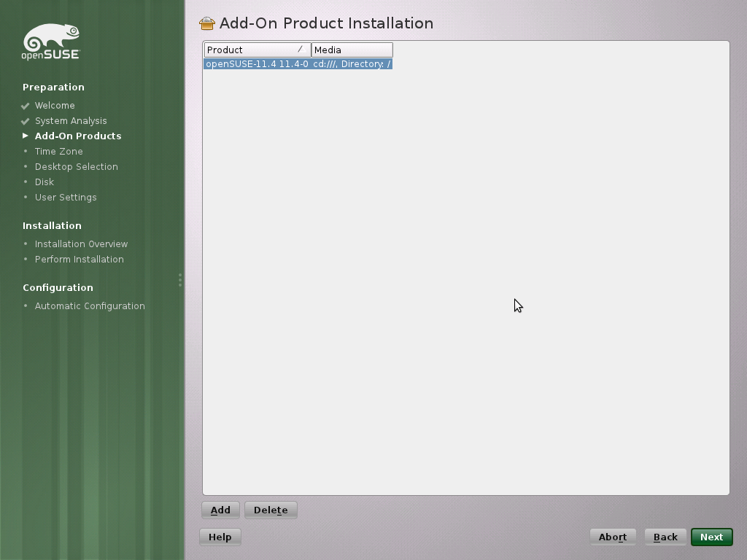This screenshot has width=747, height=560.
Task: Click the add-on package icon beside title
Action: (x=207, y=23)
